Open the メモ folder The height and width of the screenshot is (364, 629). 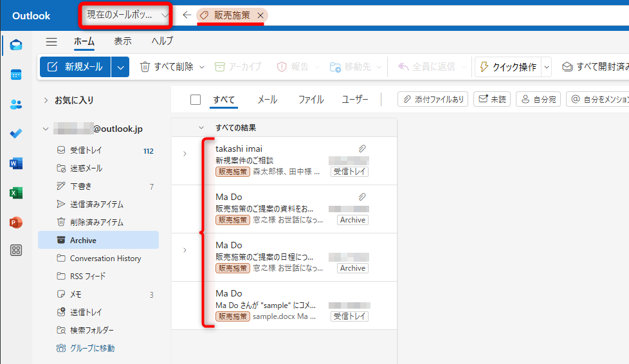pos(98,295)
